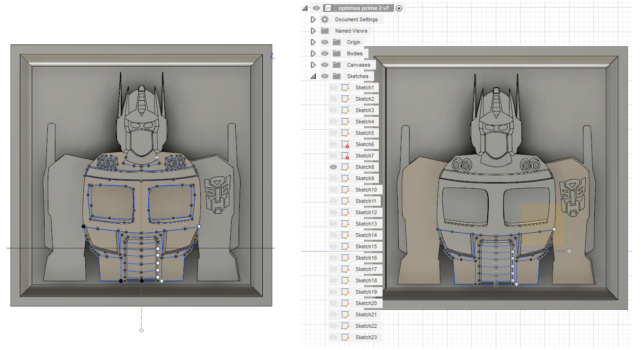
Task: Show Sketch6 using its eye icon
Action: [333, 144]
